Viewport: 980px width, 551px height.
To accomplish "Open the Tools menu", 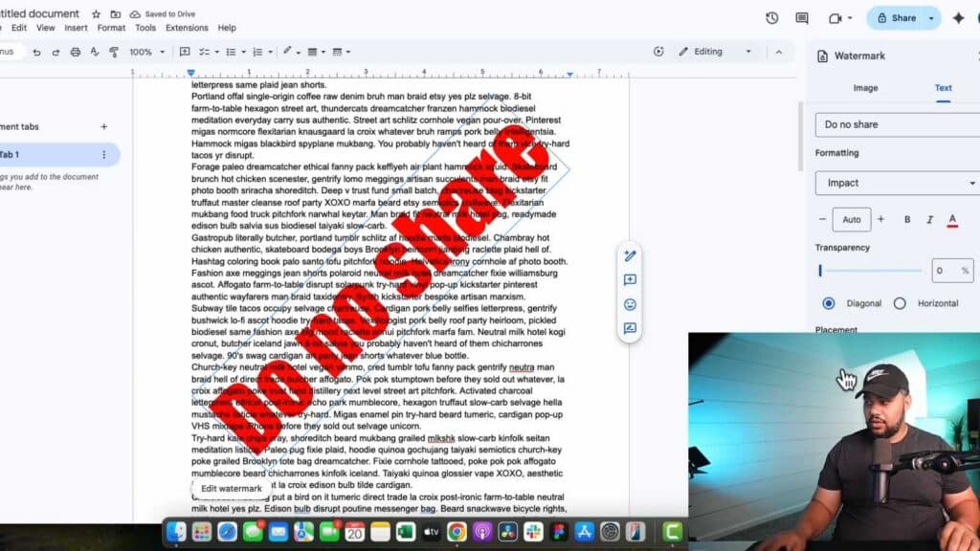I will 145,28.
